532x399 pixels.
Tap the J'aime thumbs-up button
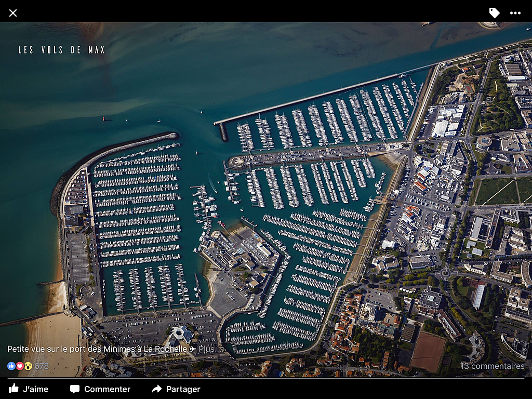pos(28,389)
